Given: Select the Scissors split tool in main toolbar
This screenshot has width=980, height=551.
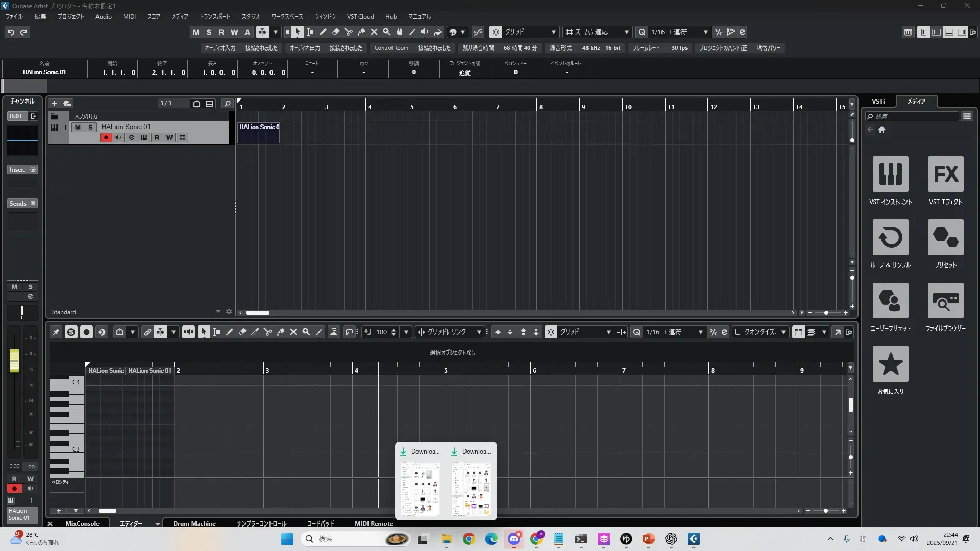Looking at the screenshot, I should 349,32.
